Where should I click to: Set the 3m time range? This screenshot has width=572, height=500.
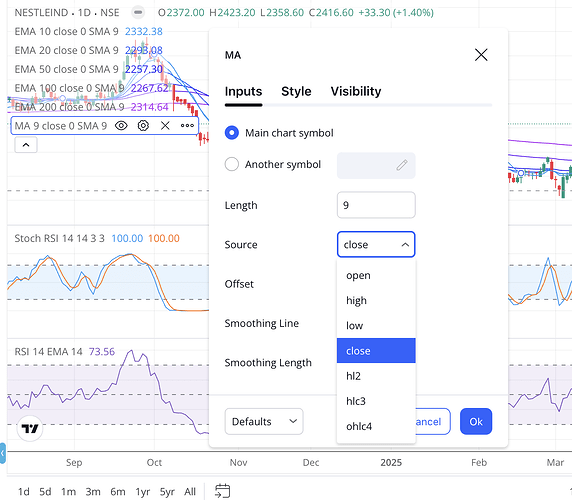click(x=93, y=492)
